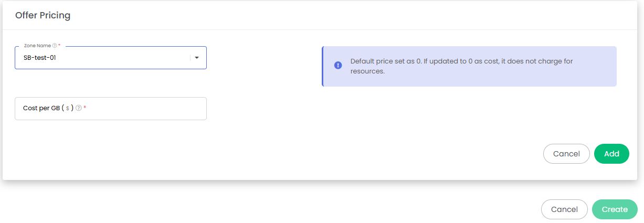The width and height of the screenshot is (644, 223).
Task: Click the red asterisk beside Zone Name
Action: pyautogui.click(x=59, y=45)
